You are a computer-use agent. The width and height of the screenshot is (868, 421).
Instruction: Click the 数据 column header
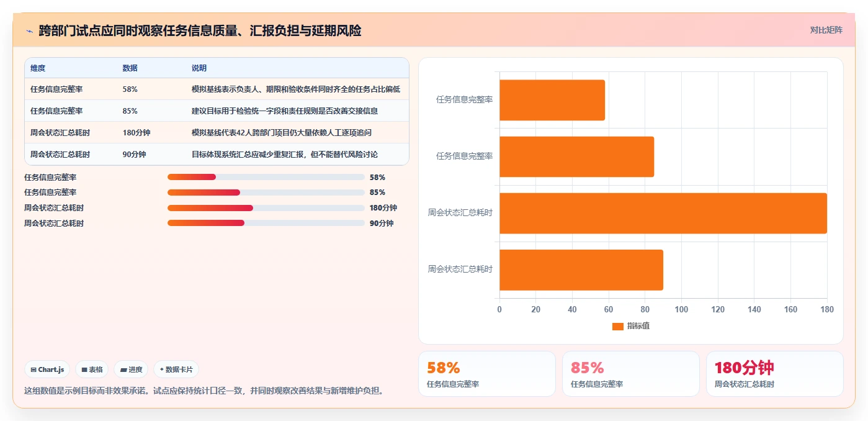tap(130, 68)
